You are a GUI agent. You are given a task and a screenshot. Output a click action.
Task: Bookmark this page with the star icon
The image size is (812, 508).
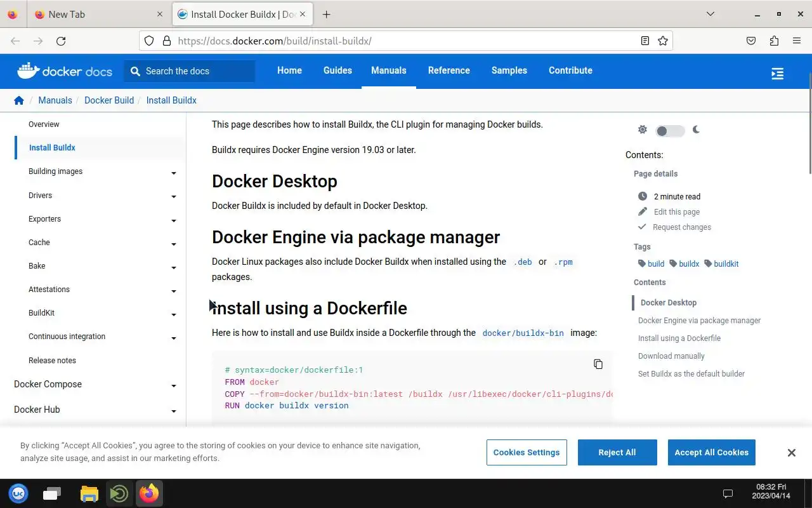(x=663, y=41)
